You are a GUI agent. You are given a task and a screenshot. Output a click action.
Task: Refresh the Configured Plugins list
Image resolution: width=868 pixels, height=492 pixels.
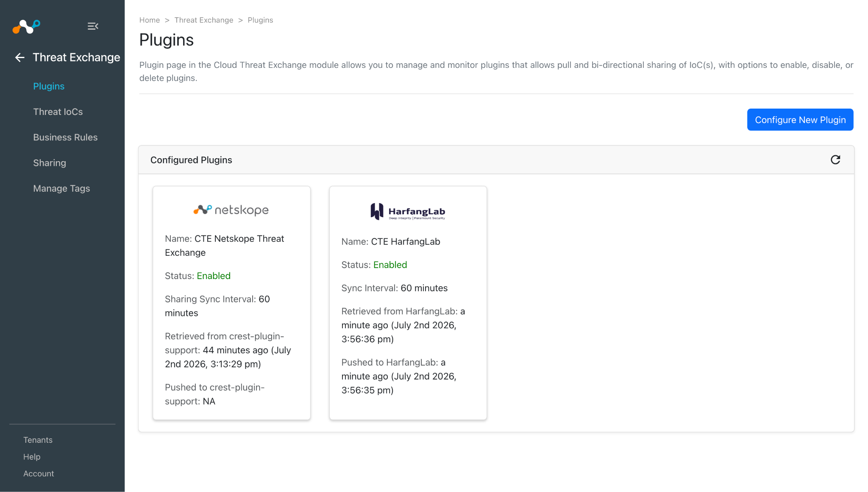tap(835, 160)
